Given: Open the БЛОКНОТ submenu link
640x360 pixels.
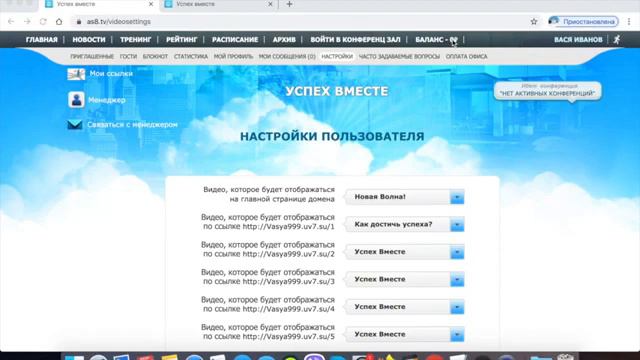Looking at the screenshot, I should [155, 57].
